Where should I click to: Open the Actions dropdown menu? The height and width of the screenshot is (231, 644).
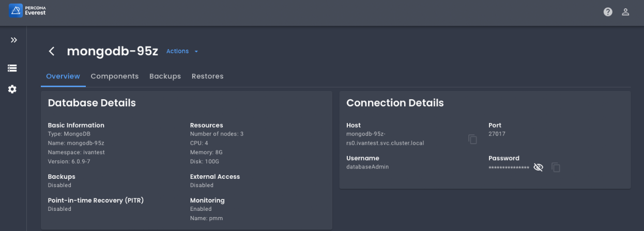point(182,51)
